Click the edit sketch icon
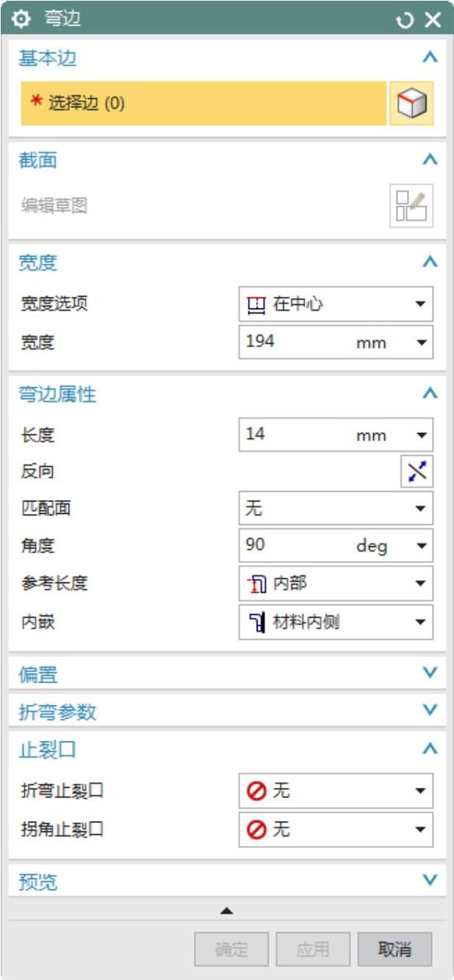The image size is (454, 980). pos(411,205)
